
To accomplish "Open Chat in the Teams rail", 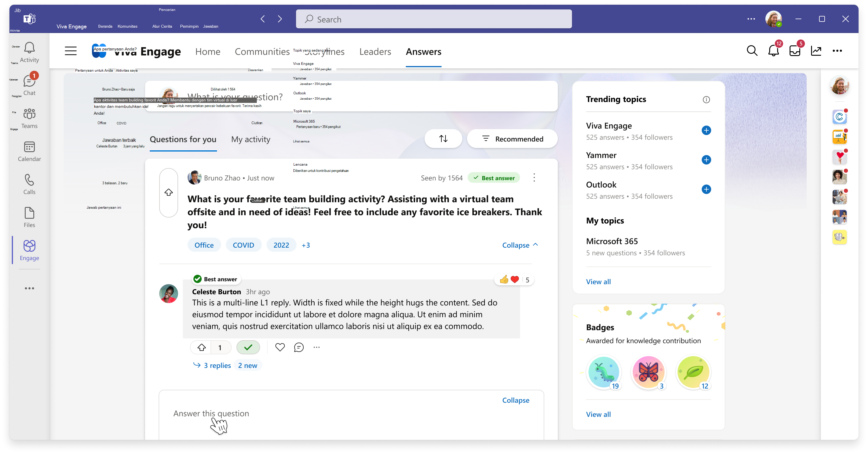I will click(x=29, y=85).
